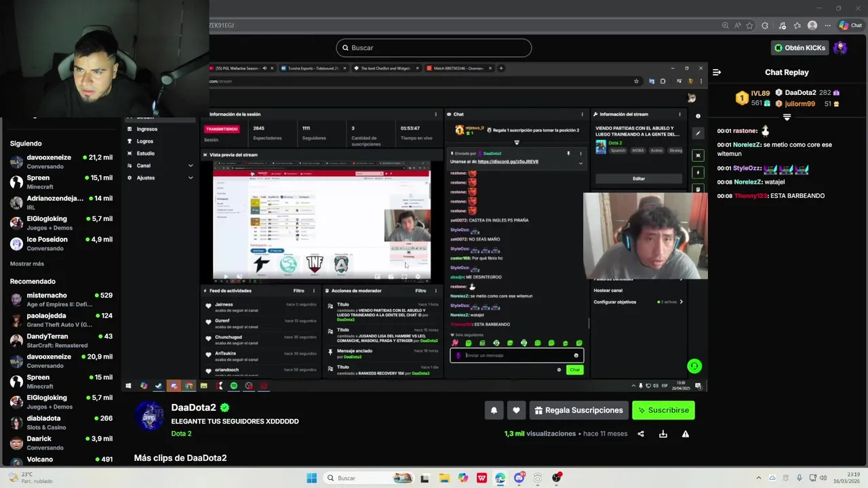This screenshot has height=488, width=868.
Task: Select juliorm99 in the leaderboard
Action: (x=800, y=104)
